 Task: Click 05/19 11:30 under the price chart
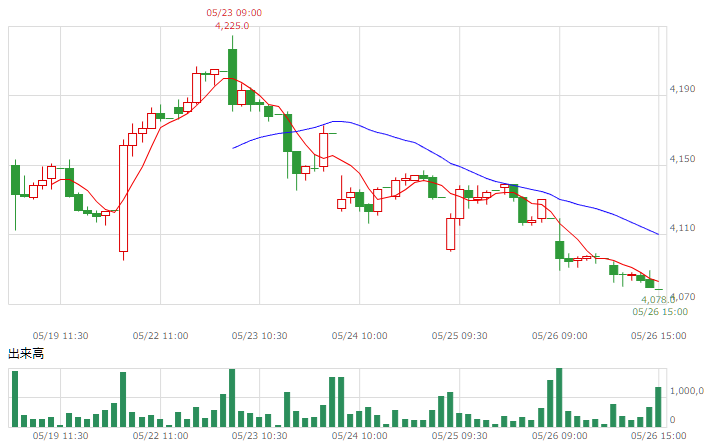coord(60,336)
